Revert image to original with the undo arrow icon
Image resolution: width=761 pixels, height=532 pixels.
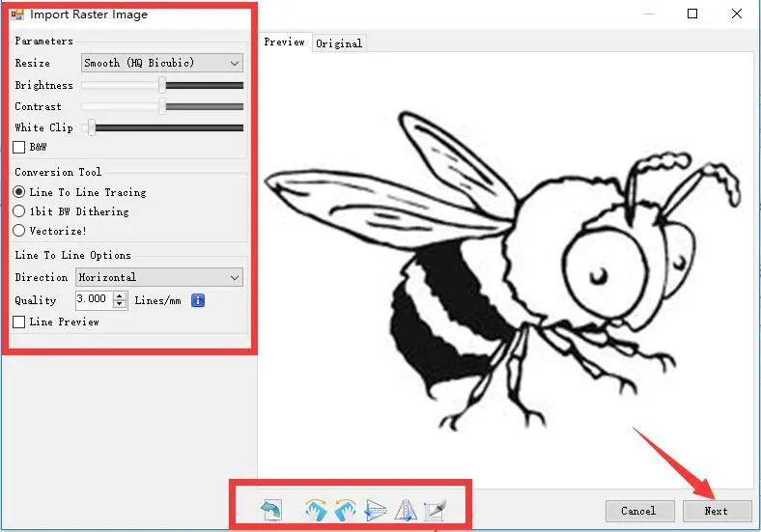coord(270,510)
